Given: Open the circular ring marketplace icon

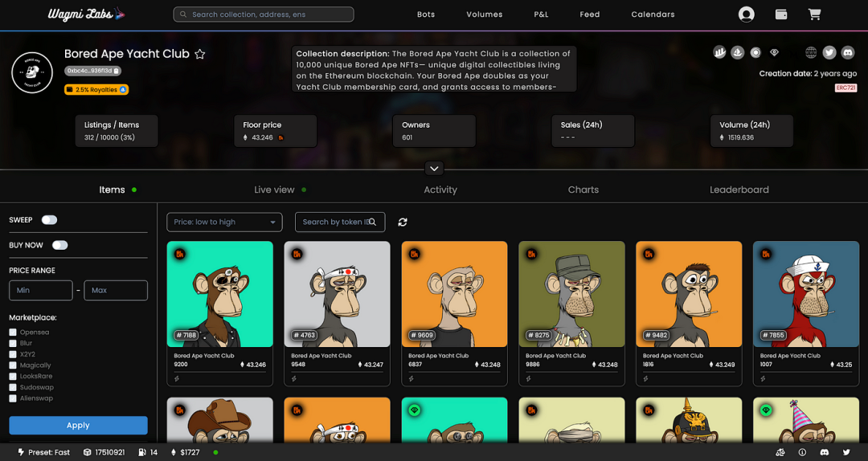Looking at the screenshot, I should (755, 52).
